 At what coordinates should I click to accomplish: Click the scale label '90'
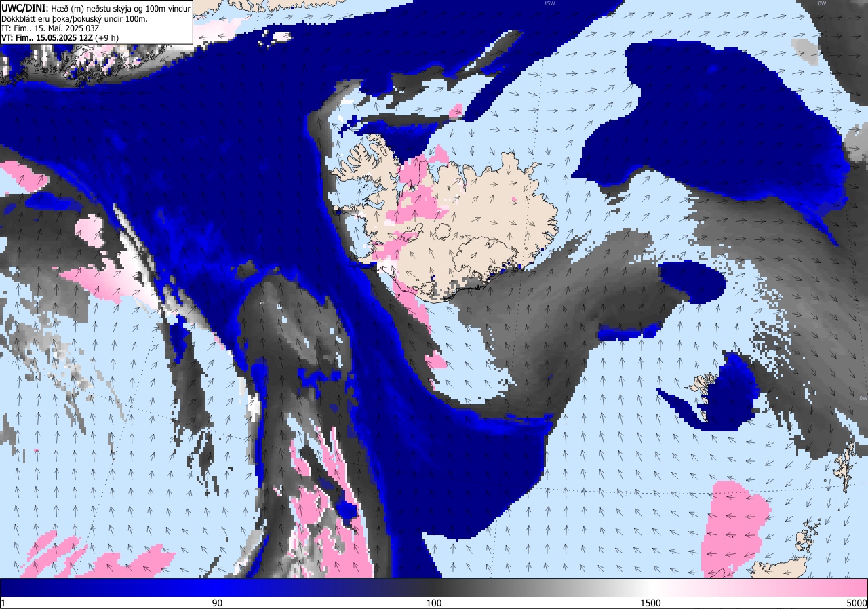tap(218, 603)
